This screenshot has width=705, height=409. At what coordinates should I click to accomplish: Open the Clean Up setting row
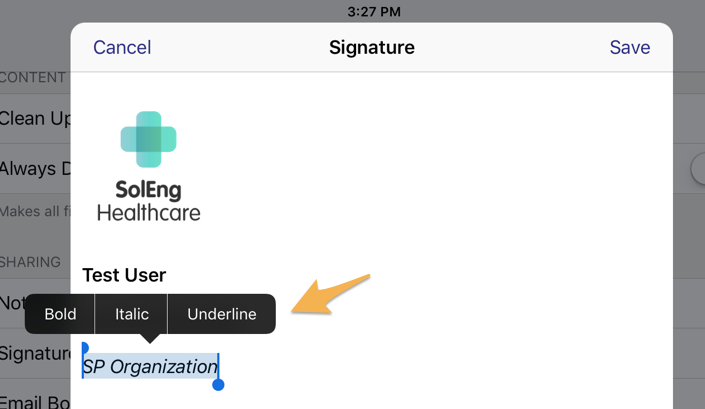[35, 119]
